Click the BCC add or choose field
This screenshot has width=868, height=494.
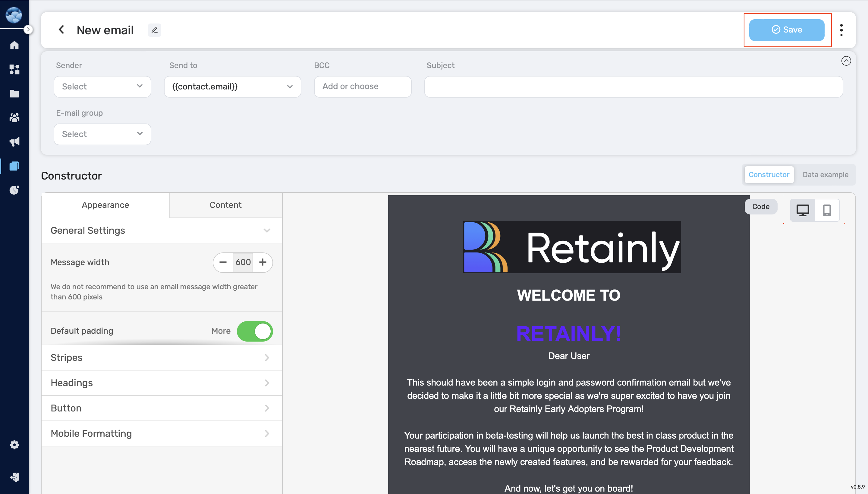(x=363, y=86)
